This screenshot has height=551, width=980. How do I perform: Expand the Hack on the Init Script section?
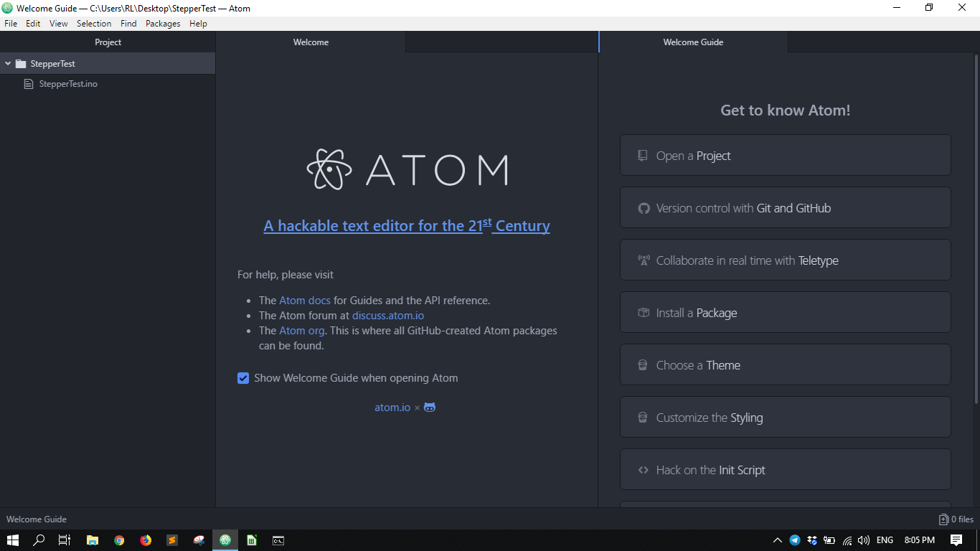tap(786, 470)
